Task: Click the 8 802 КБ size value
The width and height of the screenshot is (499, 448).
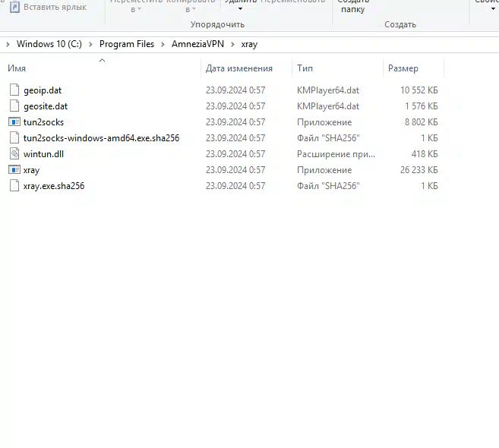Action: click(x=422, y=122)
